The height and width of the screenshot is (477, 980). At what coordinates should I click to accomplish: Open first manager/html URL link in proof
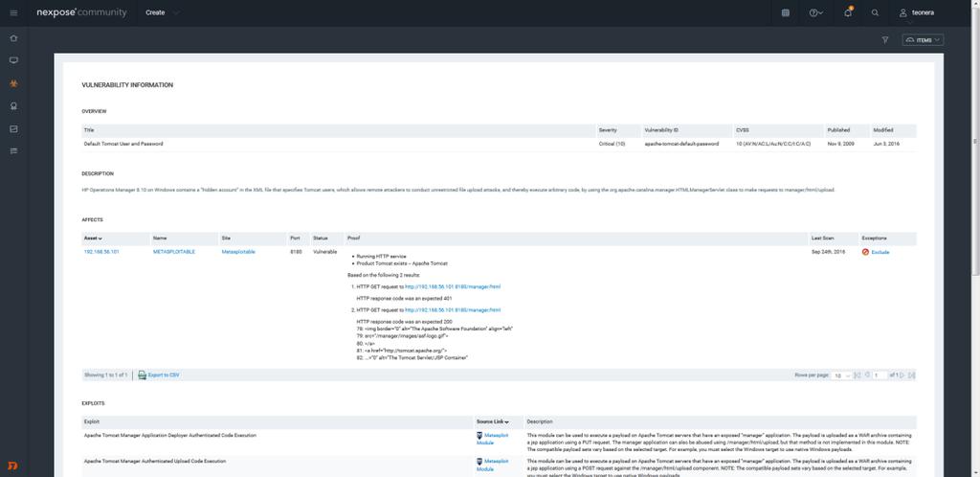453,287
